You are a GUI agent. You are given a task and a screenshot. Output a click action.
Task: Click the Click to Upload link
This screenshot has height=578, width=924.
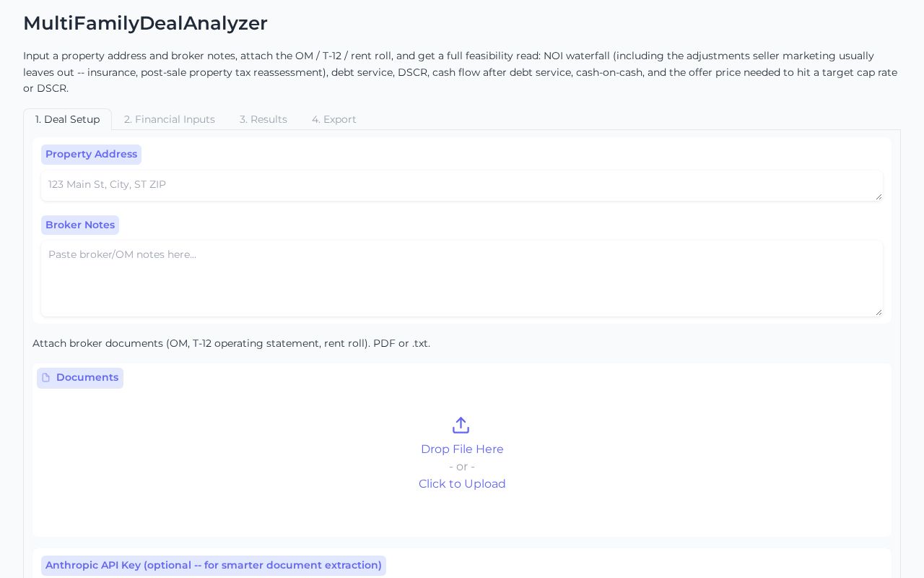click(462, 484)
